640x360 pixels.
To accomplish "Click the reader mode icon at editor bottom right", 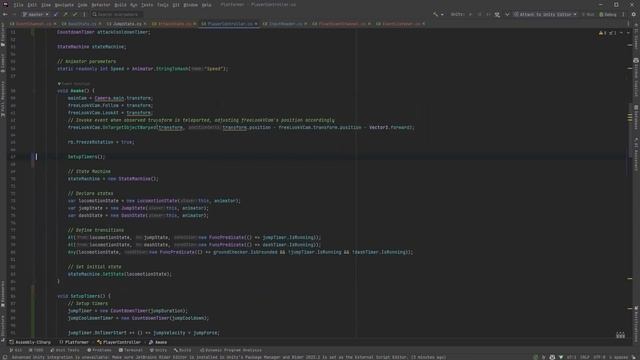I will point(620,335).
